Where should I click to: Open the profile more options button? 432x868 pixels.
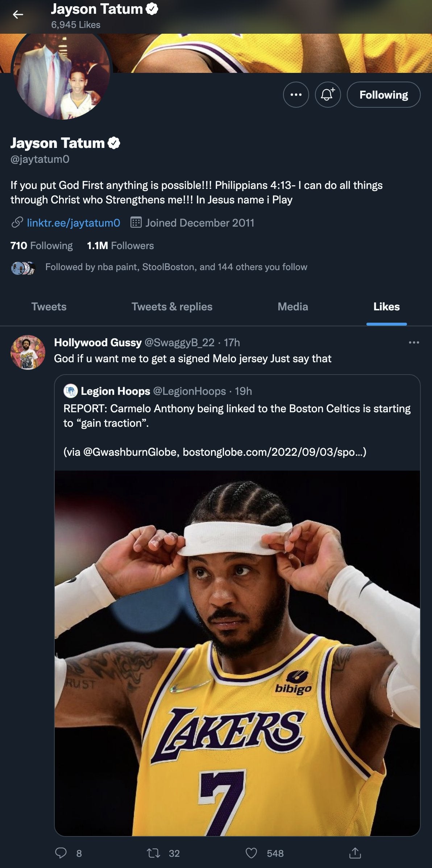click(x=296, y=95)
